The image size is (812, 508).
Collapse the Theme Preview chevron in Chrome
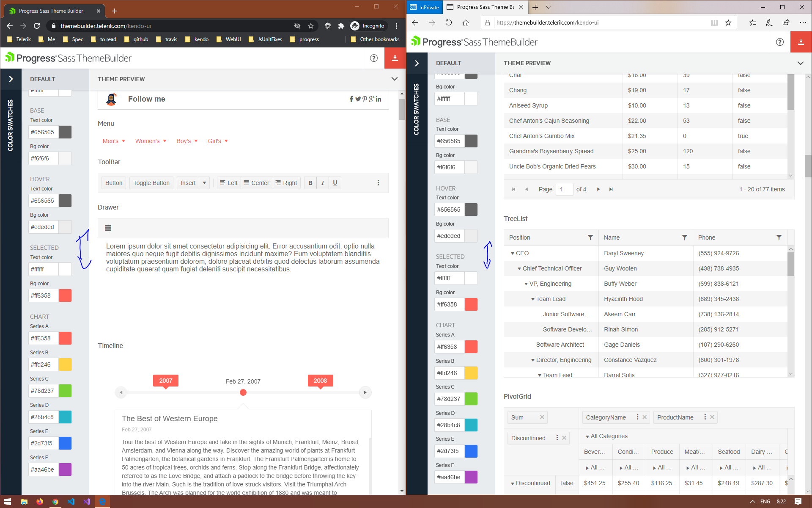[x=394, y=79]
